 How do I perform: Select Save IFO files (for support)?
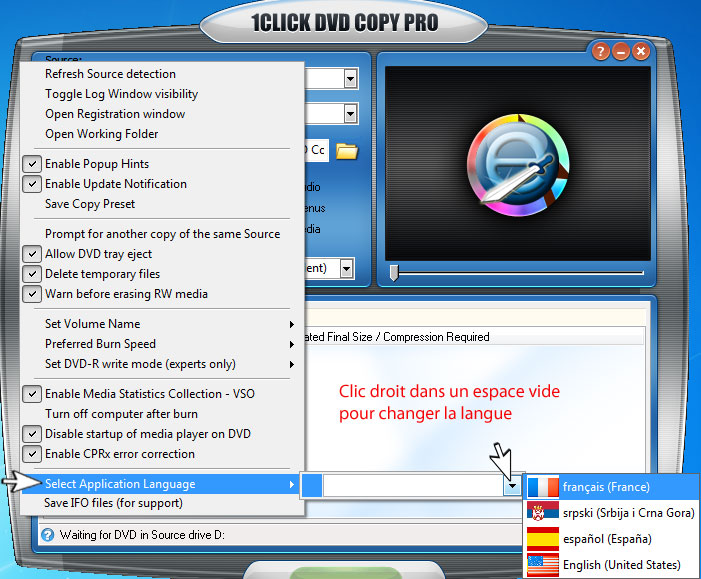tap(162, 503)
